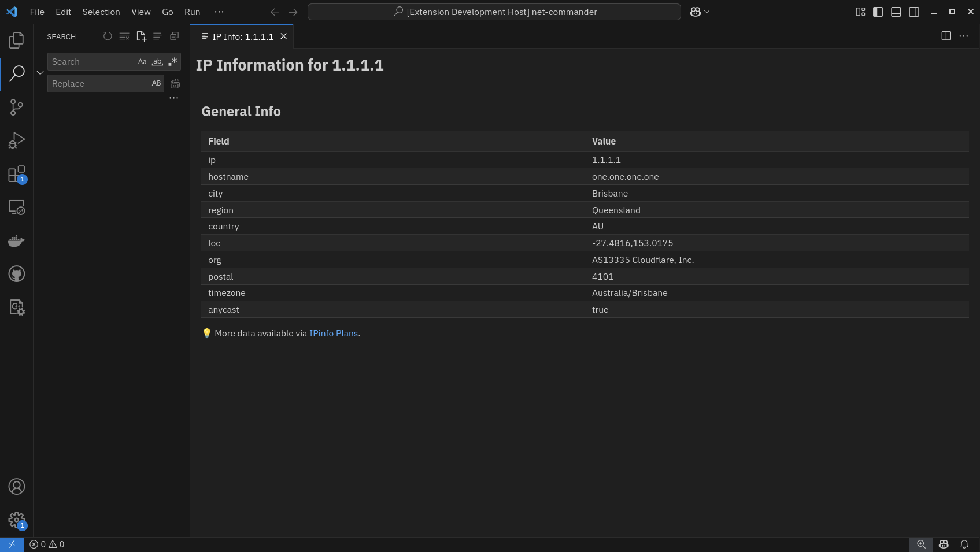Screen dimensions: 980x552
Task: Open the Run menu
Action: (193, 12)
